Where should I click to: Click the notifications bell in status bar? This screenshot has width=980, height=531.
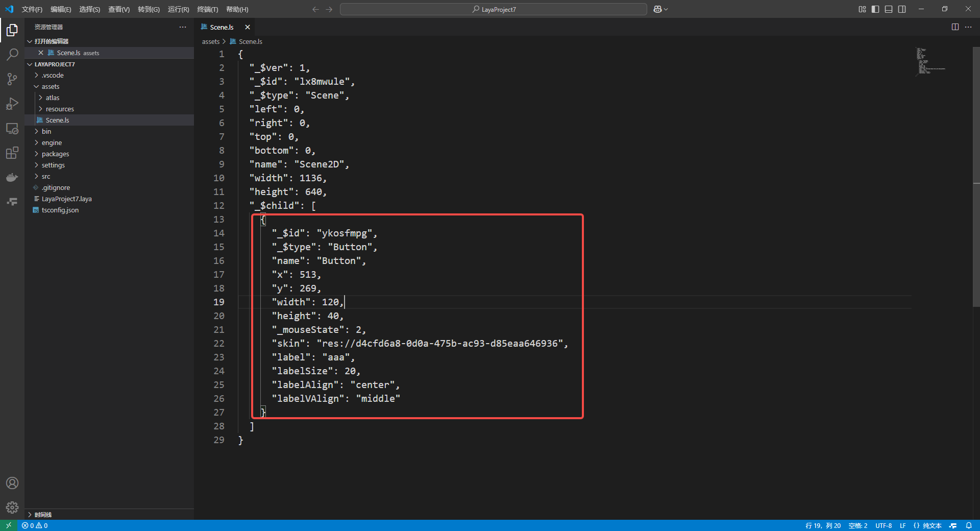pos(969,525)
